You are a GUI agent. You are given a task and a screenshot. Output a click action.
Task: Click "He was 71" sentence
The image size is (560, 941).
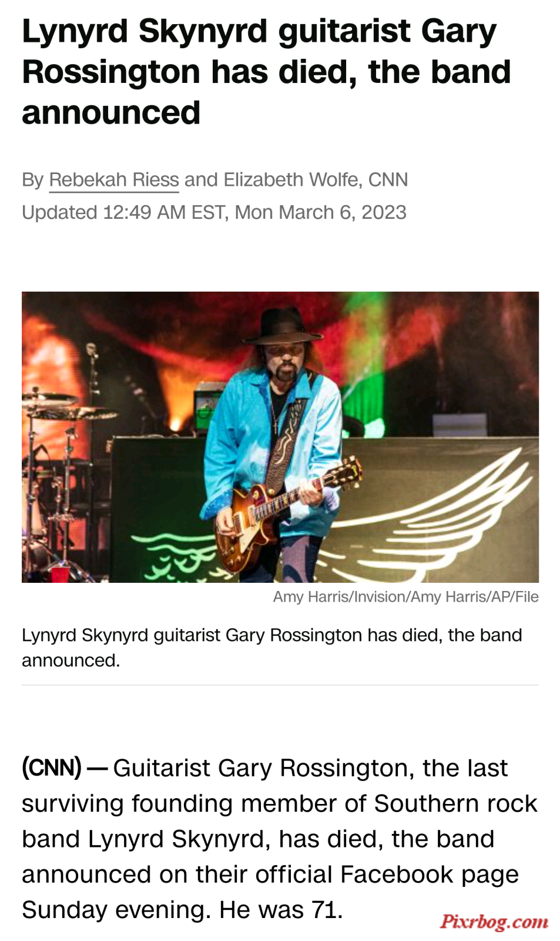tap(281, 910)
